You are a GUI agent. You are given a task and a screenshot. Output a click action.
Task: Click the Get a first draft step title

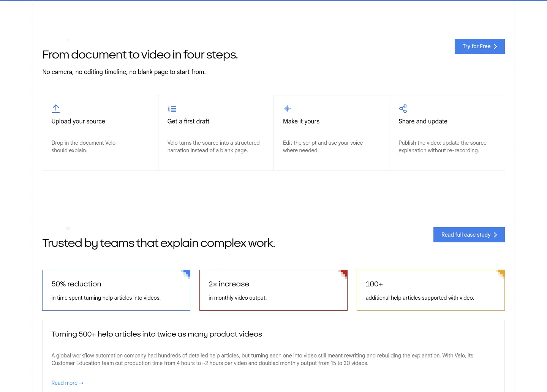pos(188,121)
